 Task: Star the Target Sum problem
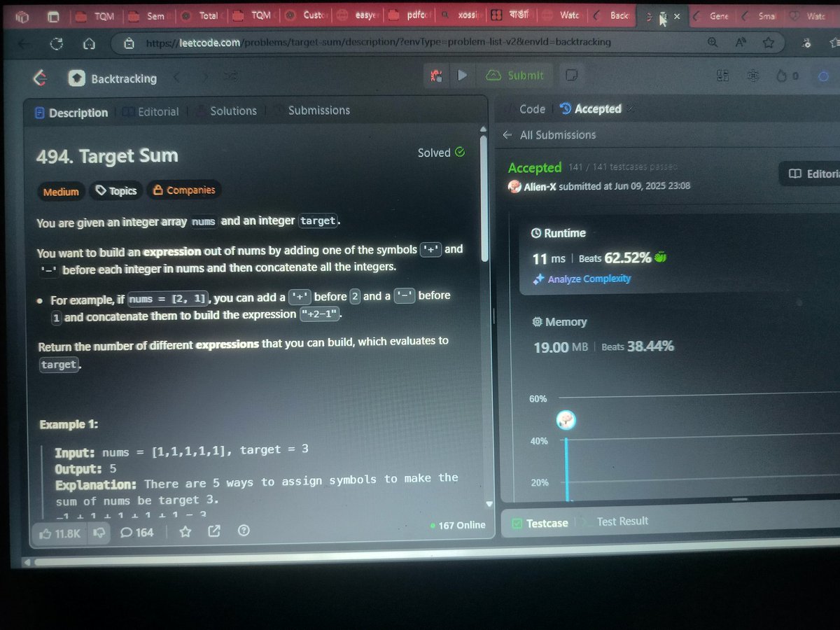(185, 532)
